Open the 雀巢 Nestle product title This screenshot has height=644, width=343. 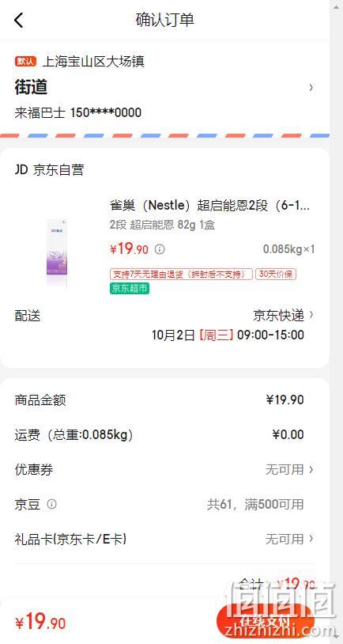209,205
